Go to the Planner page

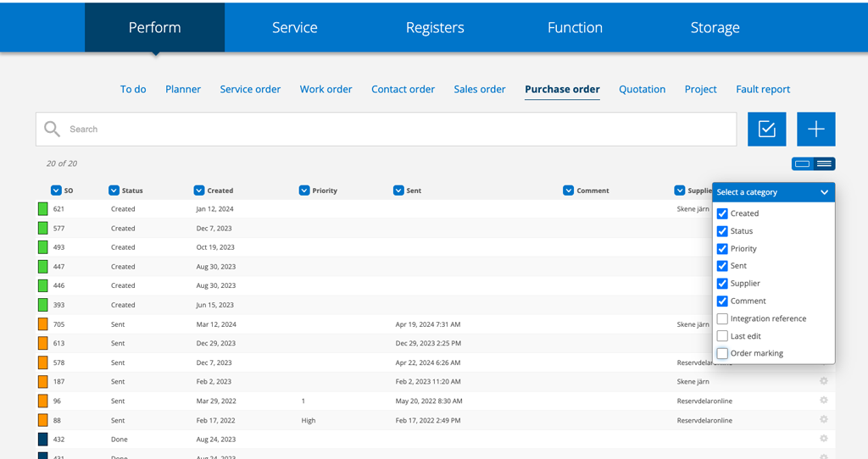(183, 89)
